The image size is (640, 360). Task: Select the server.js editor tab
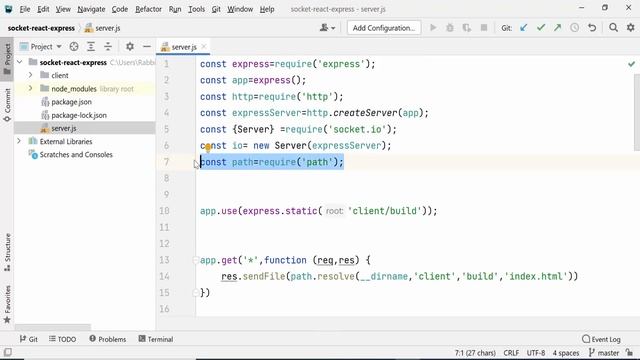tap(183, 47)
